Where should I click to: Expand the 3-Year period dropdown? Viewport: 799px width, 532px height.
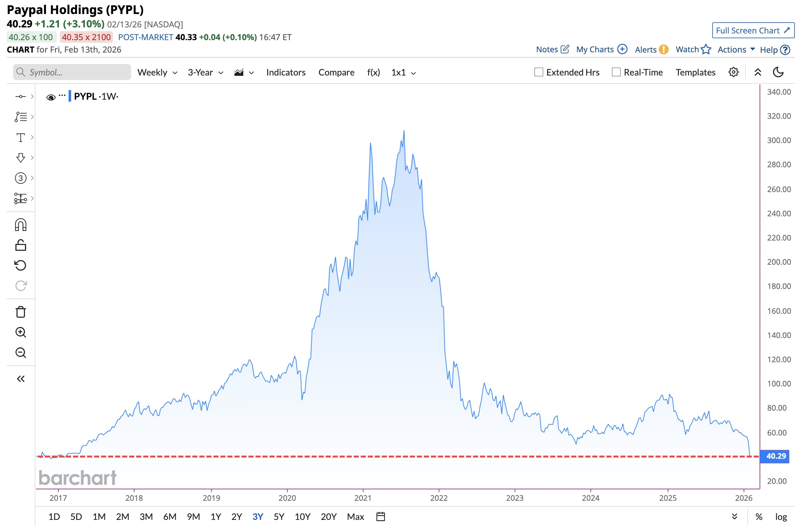click(x=205, y=73)
